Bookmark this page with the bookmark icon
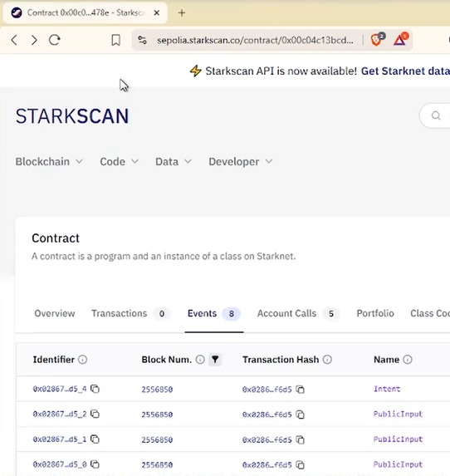 point(115,40)
